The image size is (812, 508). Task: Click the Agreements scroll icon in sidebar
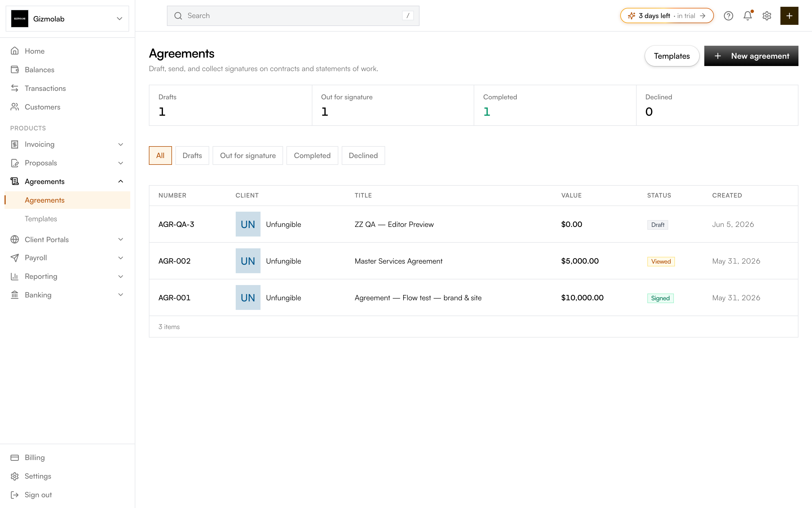[15, 181]
